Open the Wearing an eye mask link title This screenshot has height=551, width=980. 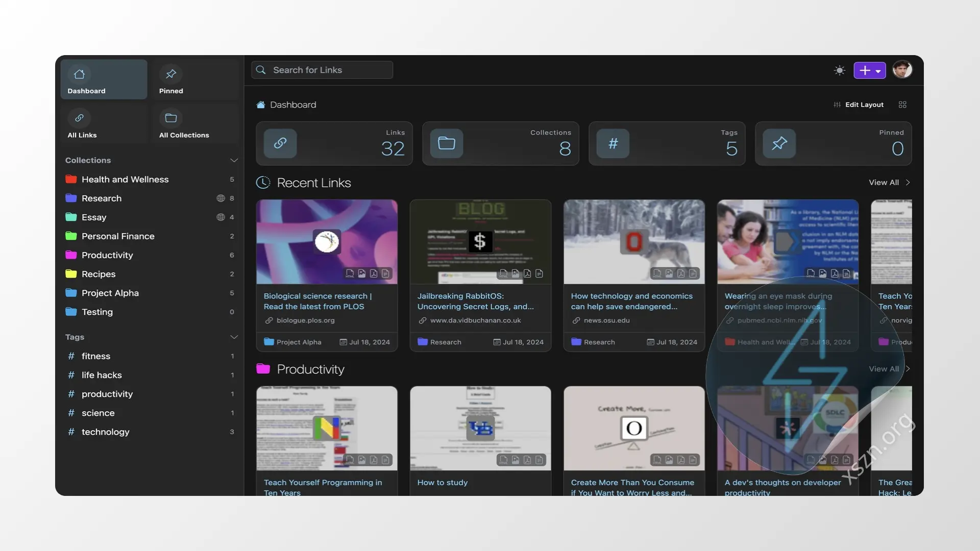(778, 301)
